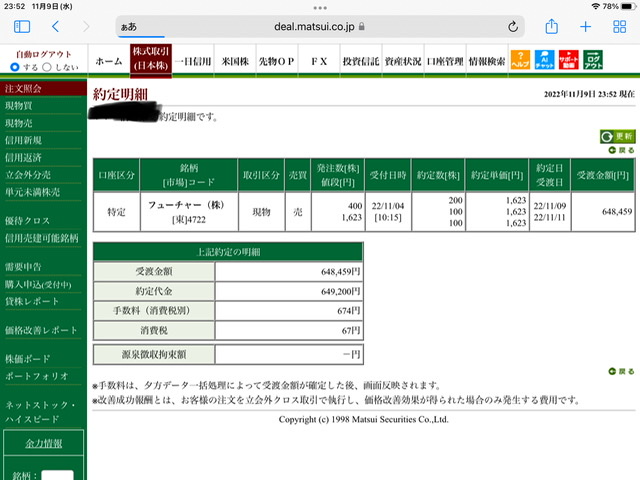Click stock code [東]4722
640x480 pixels.
coord(189,220)
